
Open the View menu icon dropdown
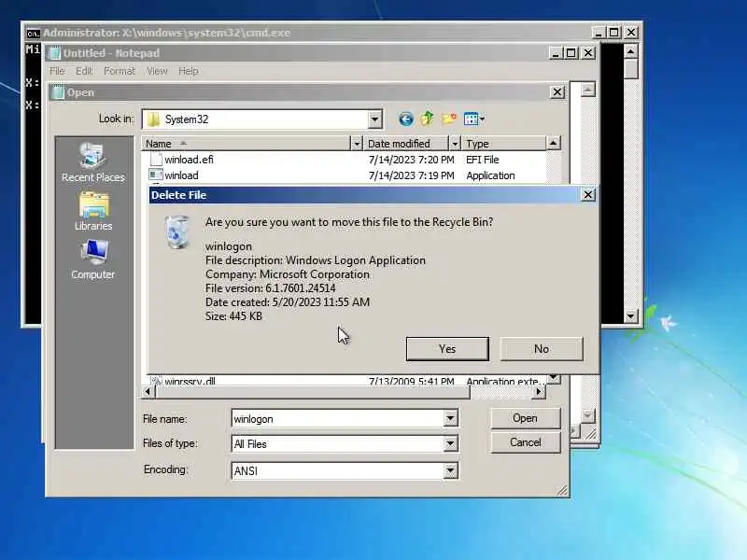(x=474, y=119)
